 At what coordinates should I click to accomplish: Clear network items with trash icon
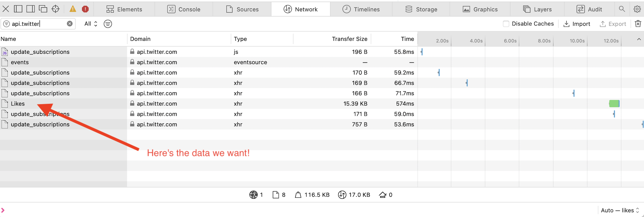pyautogui.click(x=638, y=24)
